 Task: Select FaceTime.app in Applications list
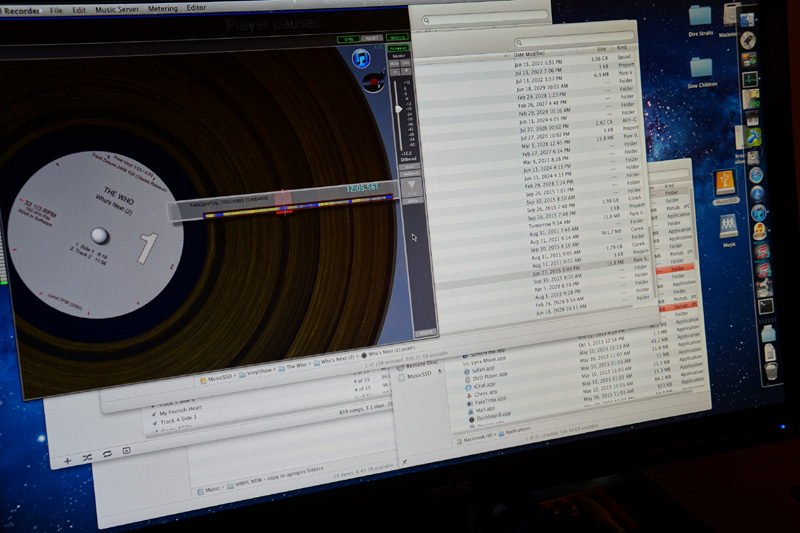tap(485, 401)
